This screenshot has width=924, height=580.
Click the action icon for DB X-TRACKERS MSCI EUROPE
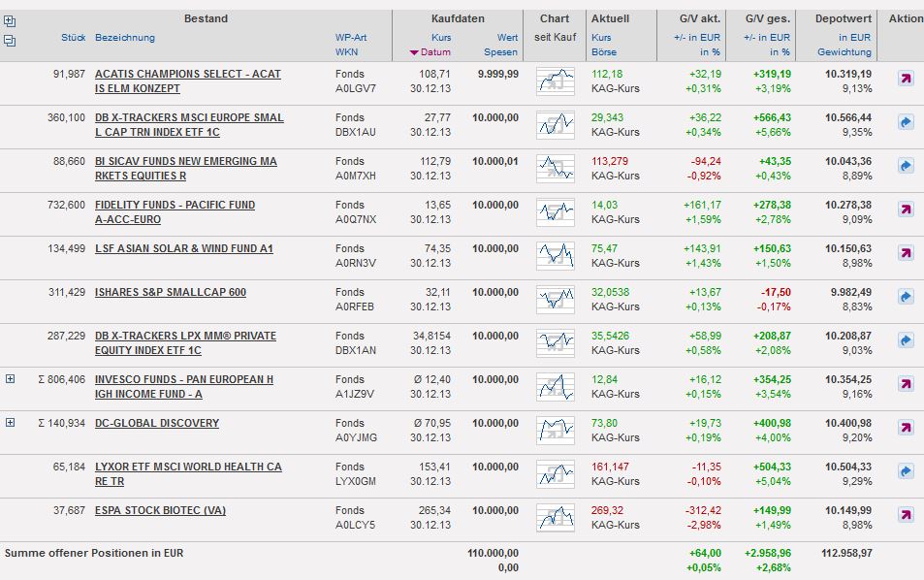tap(906, 122)
